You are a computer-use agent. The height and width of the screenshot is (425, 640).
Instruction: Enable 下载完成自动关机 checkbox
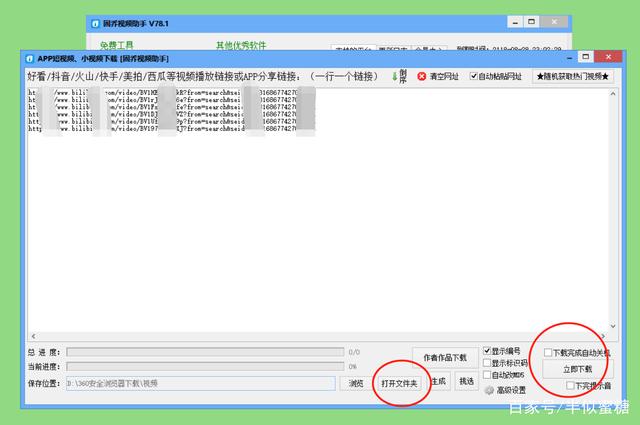point(548,352)
